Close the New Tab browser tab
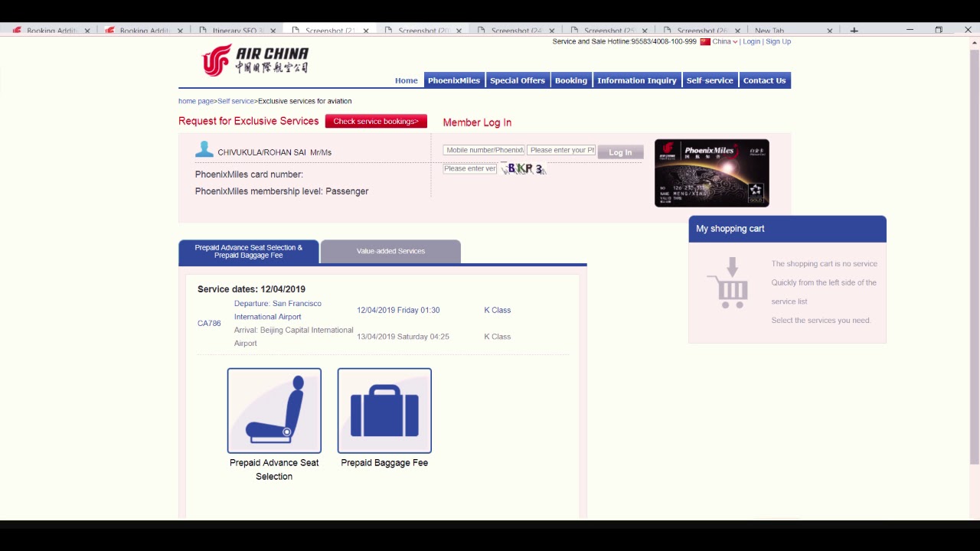This screenshot has height=551, width=980. (x=829, y=31)
